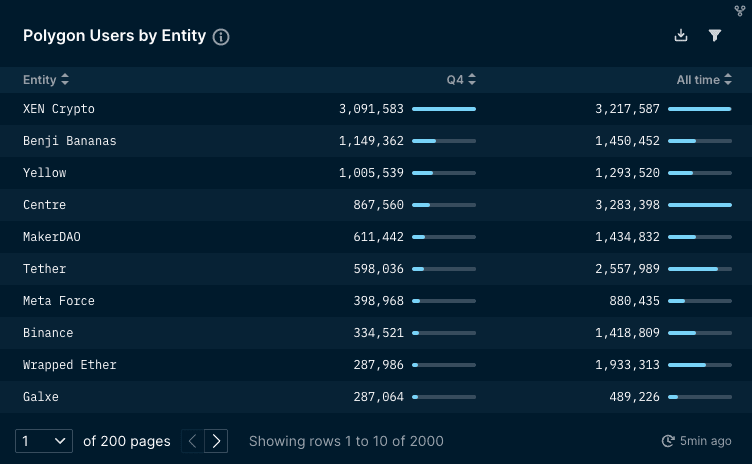
Task: Download the Polygon Users table data
Action: pyautogui.click(x=681, y=35)
